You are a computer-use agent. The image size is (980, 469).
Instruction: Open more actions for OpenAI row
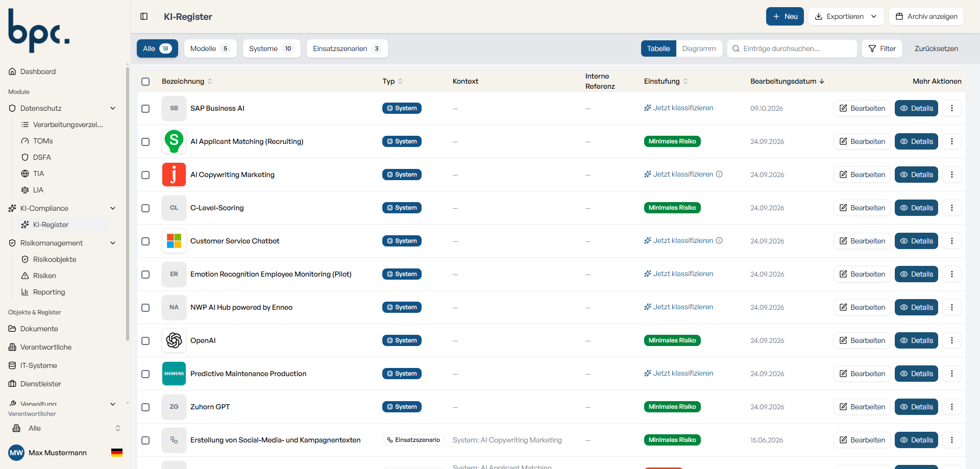click(952, 340)
